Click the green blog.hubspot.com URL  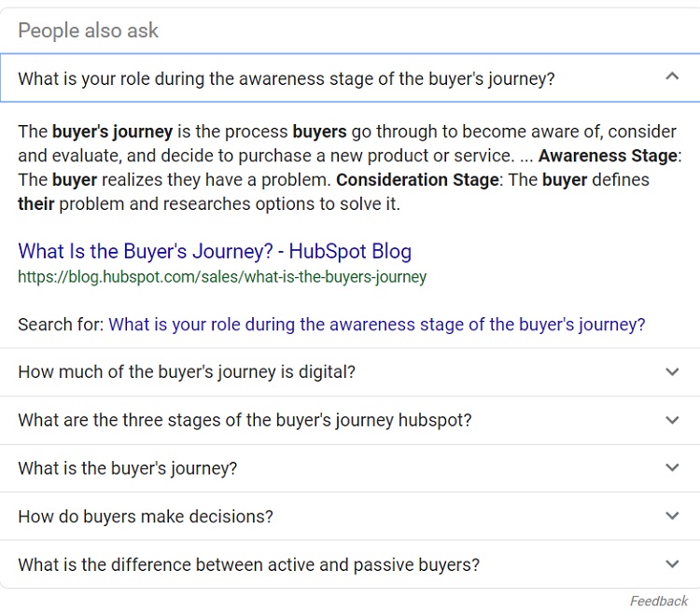tap(222, 276)
